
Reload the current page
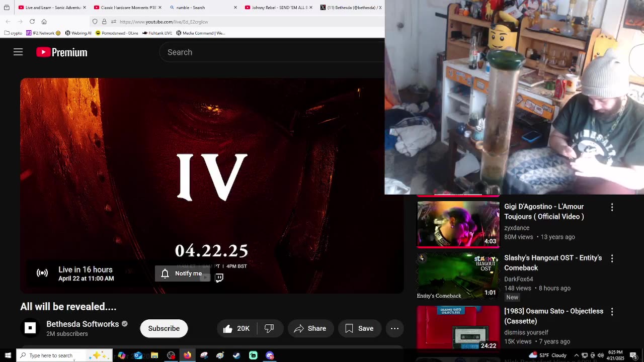click(x=32, y=22)
